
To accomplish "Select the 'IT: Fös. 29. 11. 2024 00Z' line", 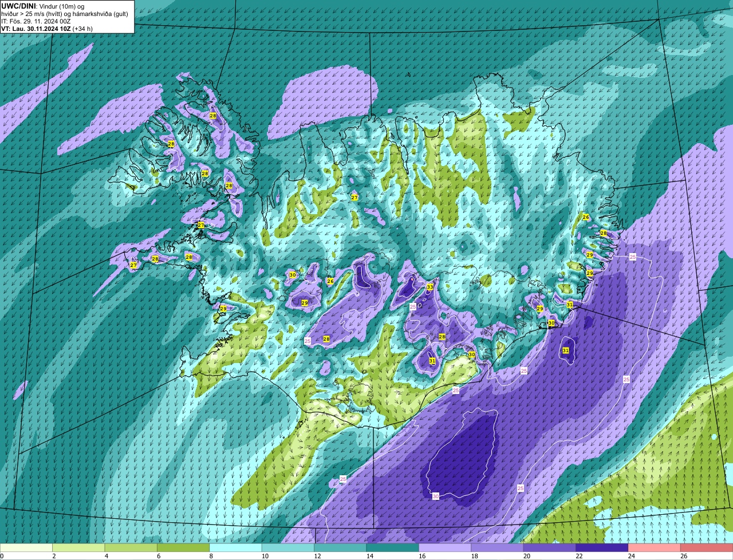I will (x=36, y=21).
